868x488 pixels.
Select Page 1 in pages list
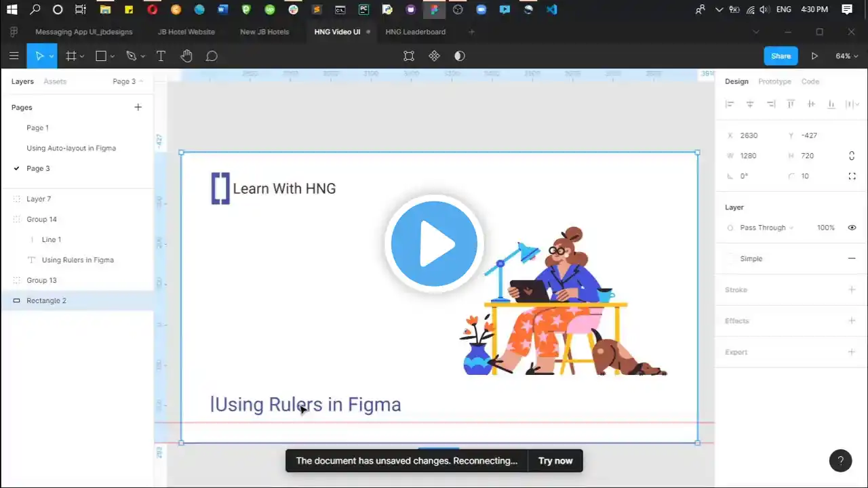(37, 127)
